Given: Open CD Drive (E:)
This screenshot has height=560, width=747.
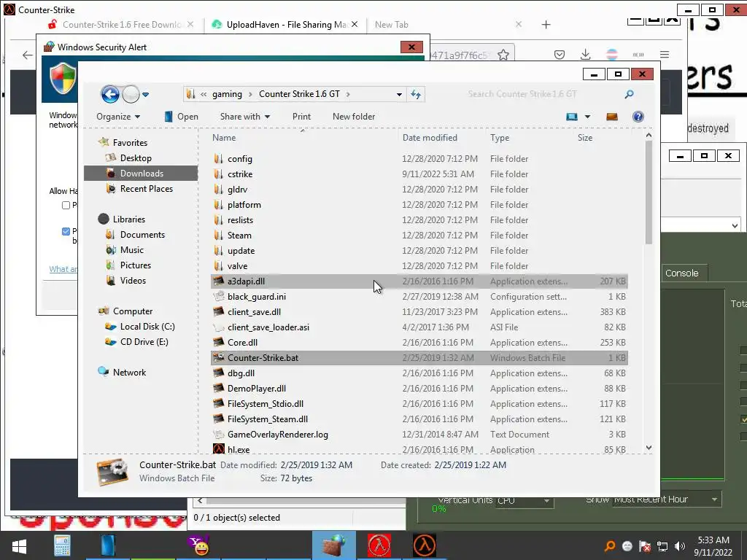Looking at the screenshot, I should (144, 342).
